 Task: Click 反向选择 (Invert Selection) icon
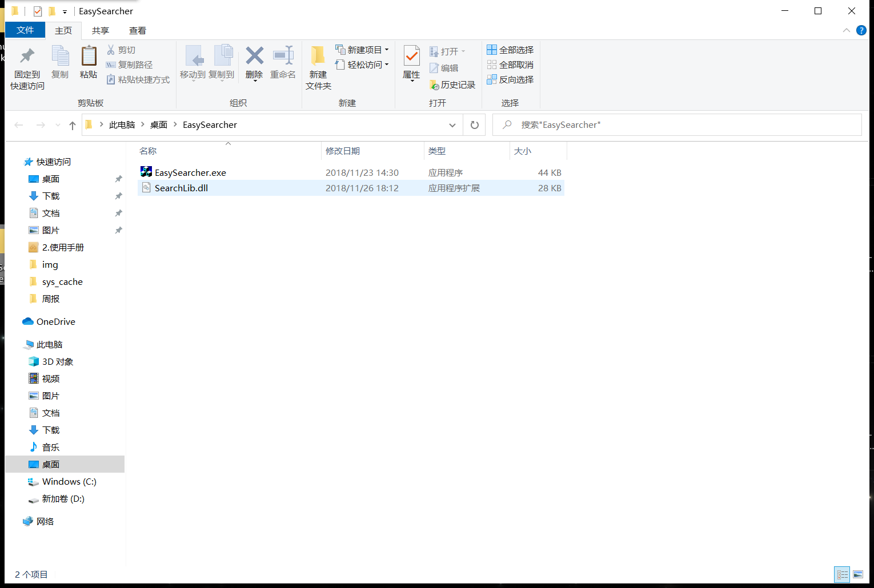coord(510,79)
